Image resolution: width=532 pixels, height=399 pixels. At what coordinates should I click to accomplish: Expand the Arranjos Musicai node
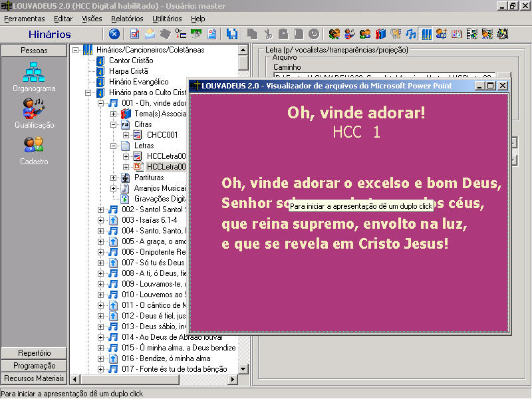113,188
